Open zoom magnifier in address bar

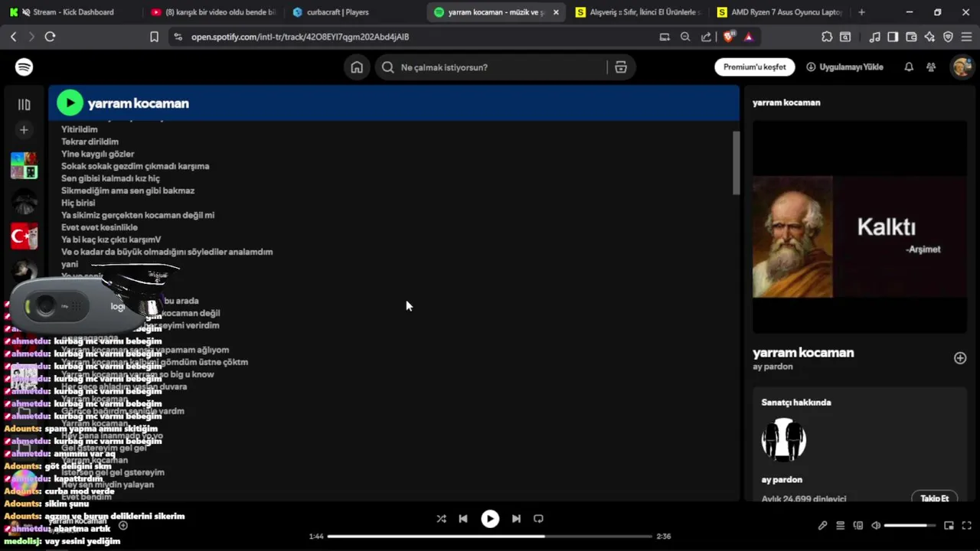(685, 37)
